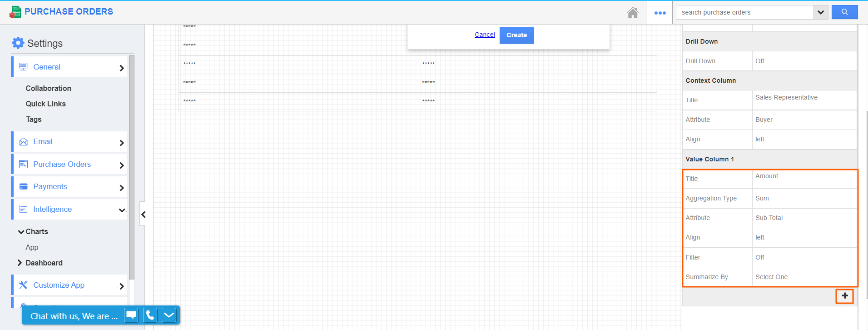This screenshot has height=330, width=868.
Task: Open the Payments settings menu
Action: [x=69, y=186]
